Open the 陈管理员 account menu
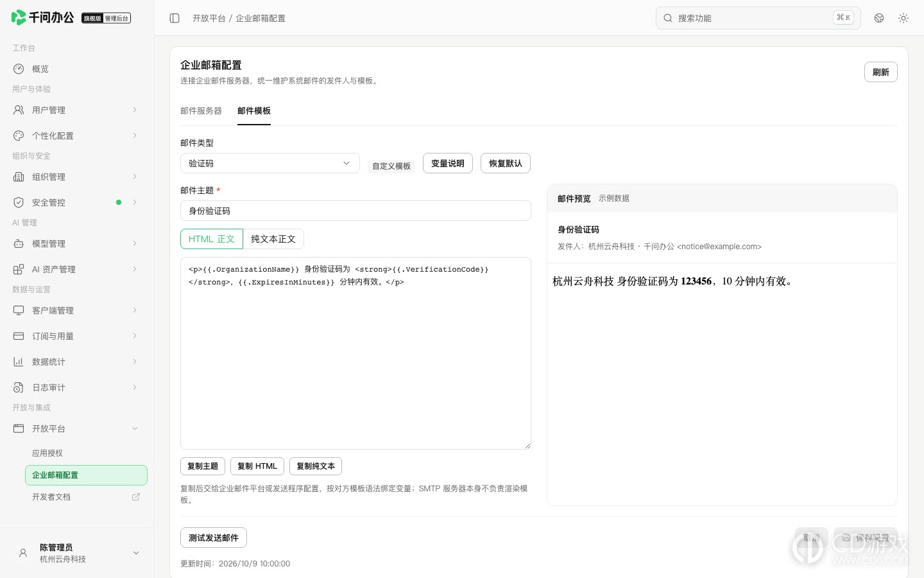 click(x=77, y=553)
